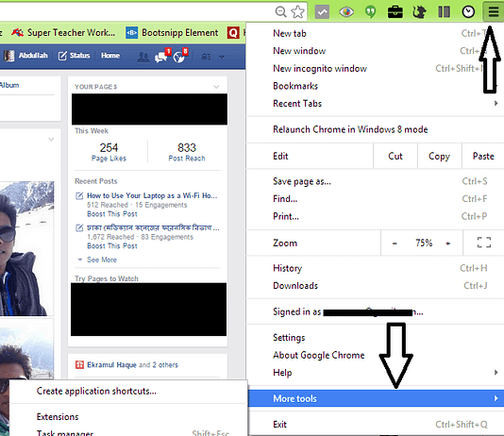Open the green Hangouts quote extension
504x436 pixels.
[371, 12]
